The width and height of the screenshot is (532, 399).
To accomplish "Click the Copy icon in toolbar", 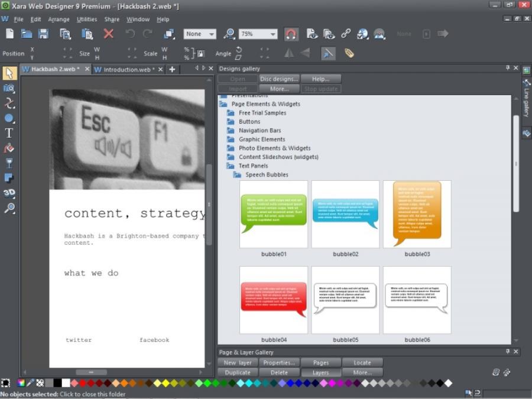I will tap(65, 34).
